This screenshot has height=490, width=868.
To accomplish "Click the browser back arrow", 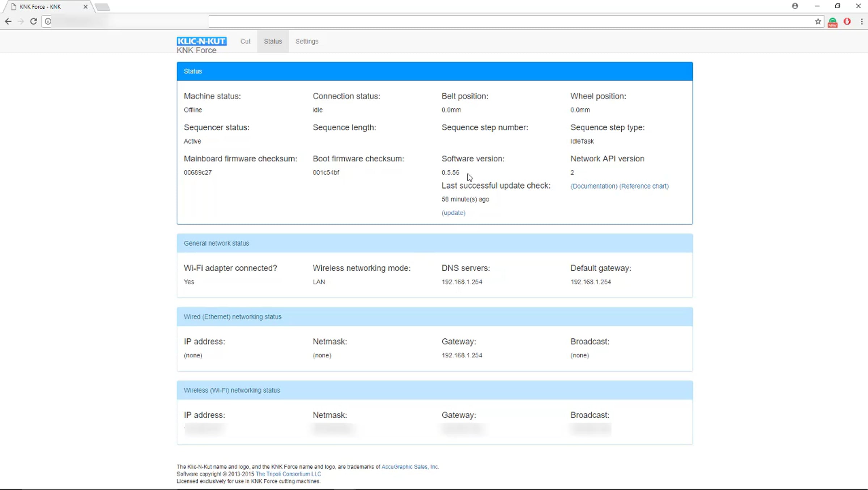I will (8, 21).
